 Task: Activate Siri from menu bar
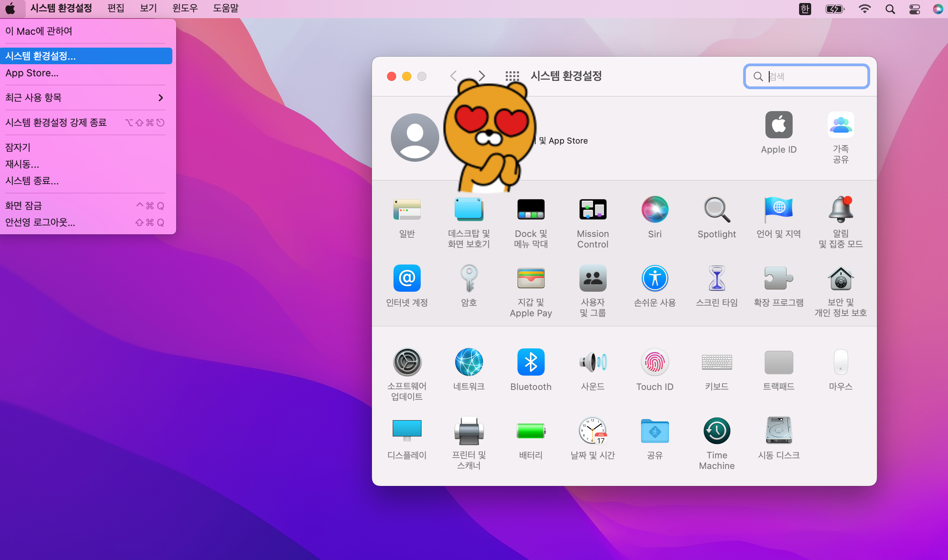point(938,9)
